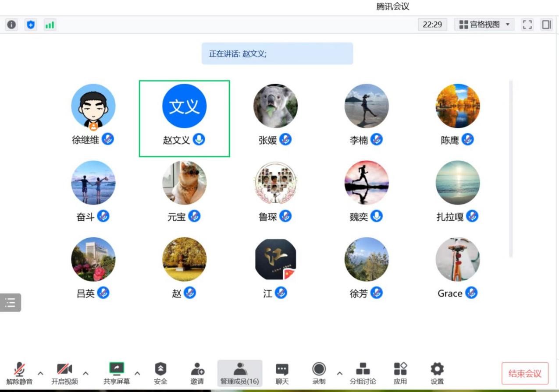
Task: Turn on camera with 开启视频
Action: point(64,373)
